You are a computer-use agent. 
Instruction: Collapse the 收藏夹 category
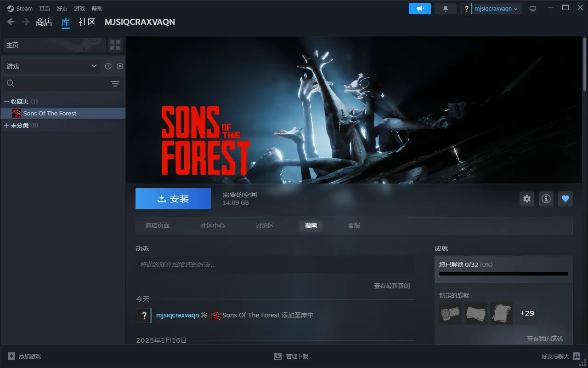(6, 101)
